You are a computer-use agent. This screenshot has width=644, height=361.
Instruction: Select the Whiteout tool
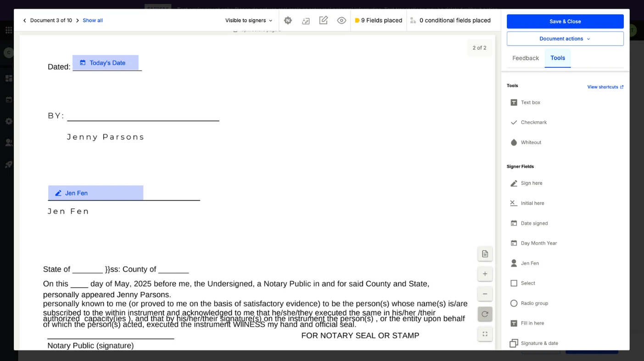pyautogui.click(x=526, y=142)
